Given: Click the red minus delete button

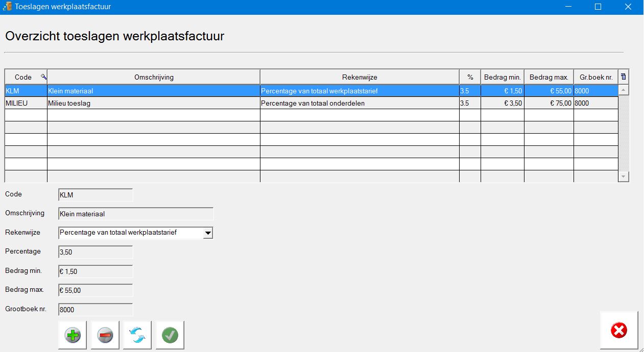Looking at the screenshot, I should 105,335.
